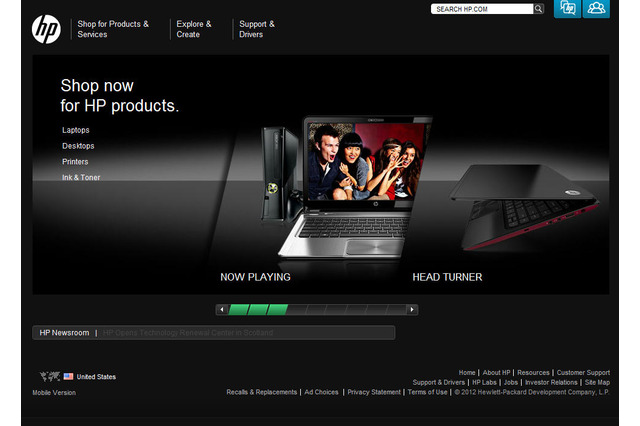The width and height of the screenshot is (640, 426).
Task: Select first green carousel segment
Action: [238, 310]
